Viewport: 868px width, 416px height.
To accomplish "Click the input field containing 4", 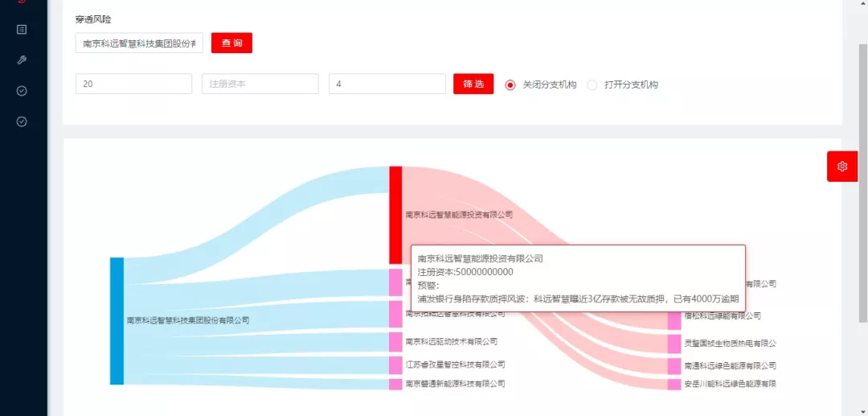I will 387,84.
